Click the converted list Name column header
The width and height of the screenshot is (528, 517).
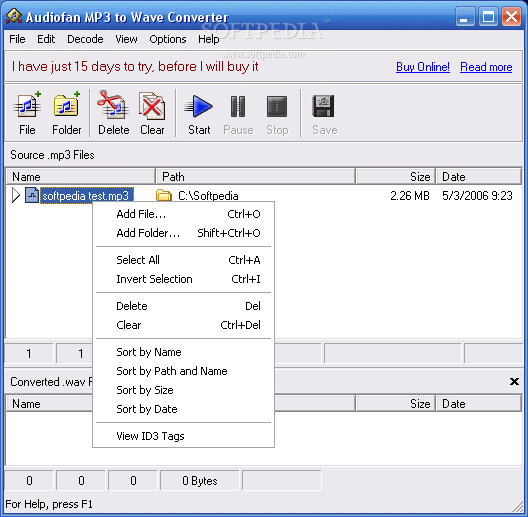pos(49,403)
